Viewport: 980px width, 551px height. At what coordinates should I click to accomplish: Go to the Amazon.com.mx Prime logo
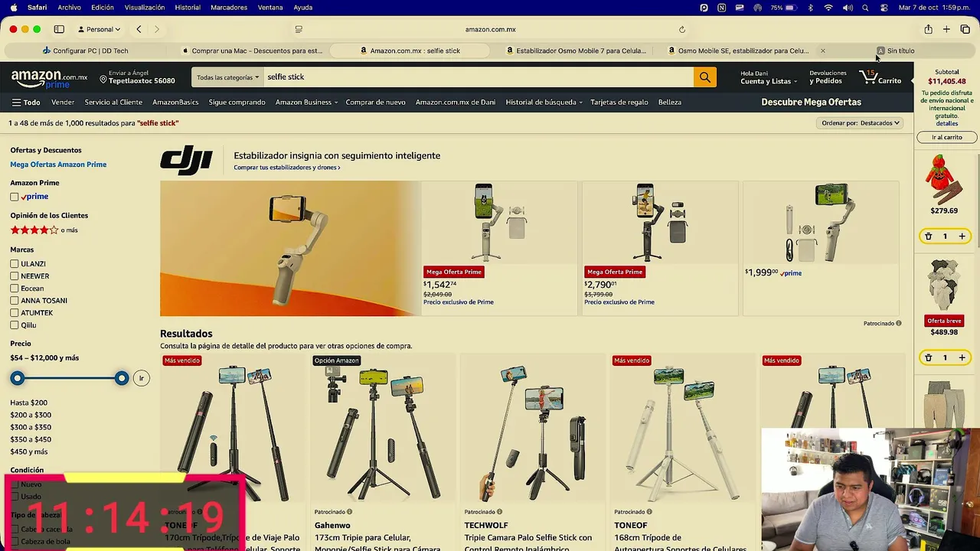pos(49,78)
